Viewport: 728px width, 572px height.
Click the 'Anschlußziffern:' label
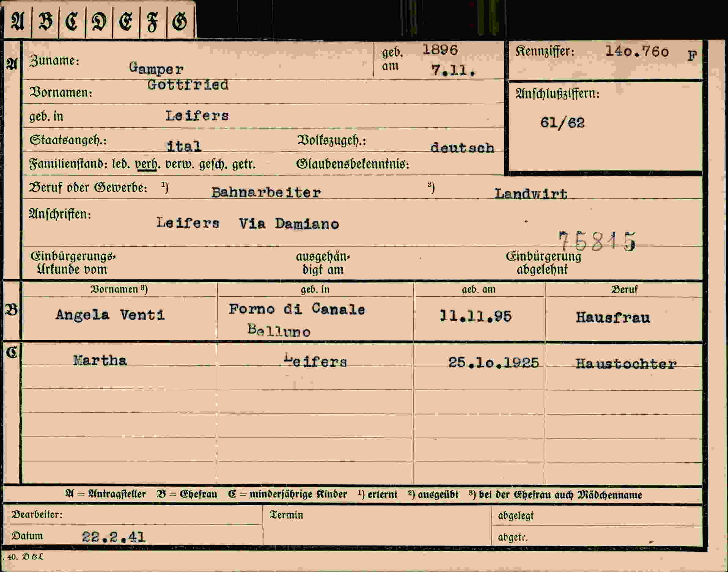(557, 94)
